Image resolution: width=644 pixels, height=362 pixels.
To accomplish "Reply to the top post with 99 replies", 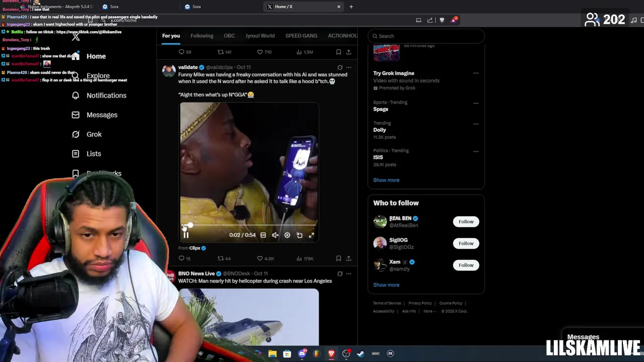I will [x=185, y=52].
